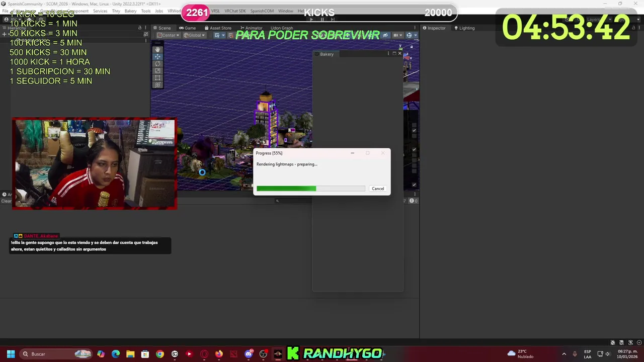This screenshot has height=362, width=644.
Task: Switch to the Lighting tab
Action: [x=464, y=28]
